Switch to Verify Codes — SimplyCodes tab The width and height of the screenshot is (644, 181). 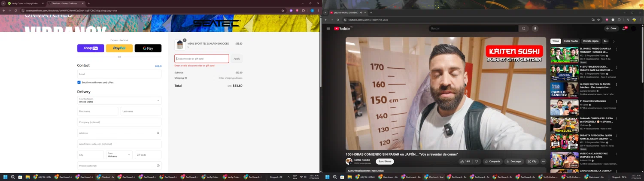click(x=26, y=3)
